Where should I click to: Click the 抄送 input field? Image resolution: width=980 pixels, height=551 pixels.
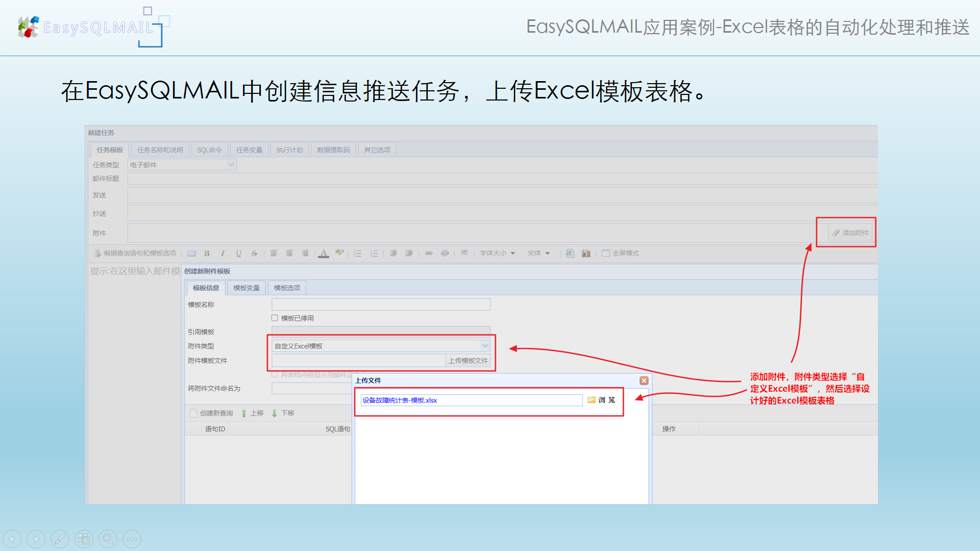coord(502,213)
